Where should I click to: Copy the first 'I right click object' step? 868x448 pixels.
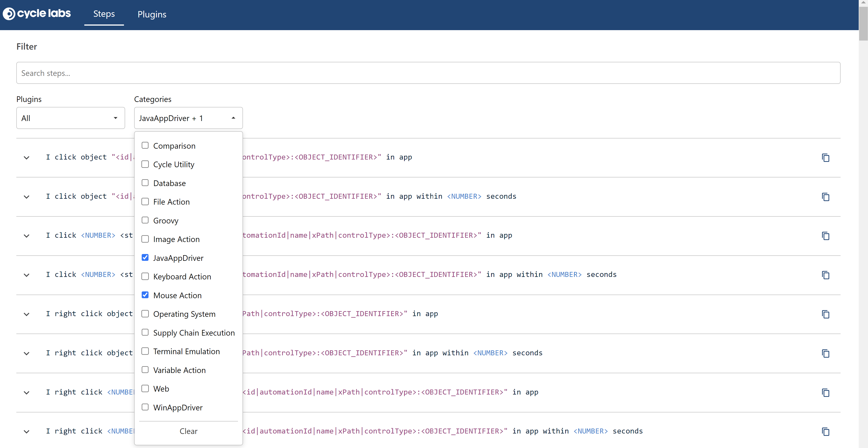(x=825, y=314)
